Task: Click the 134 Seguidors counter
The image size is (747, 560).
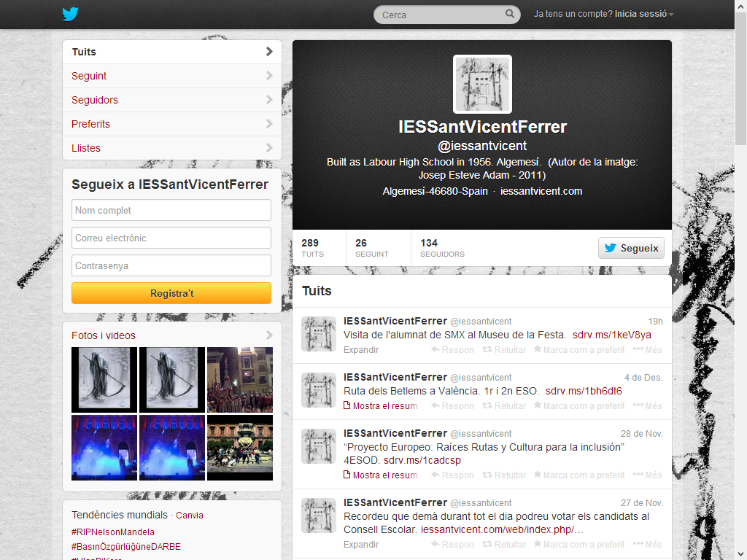Action: pyautogui.click(x=442, y=248)
